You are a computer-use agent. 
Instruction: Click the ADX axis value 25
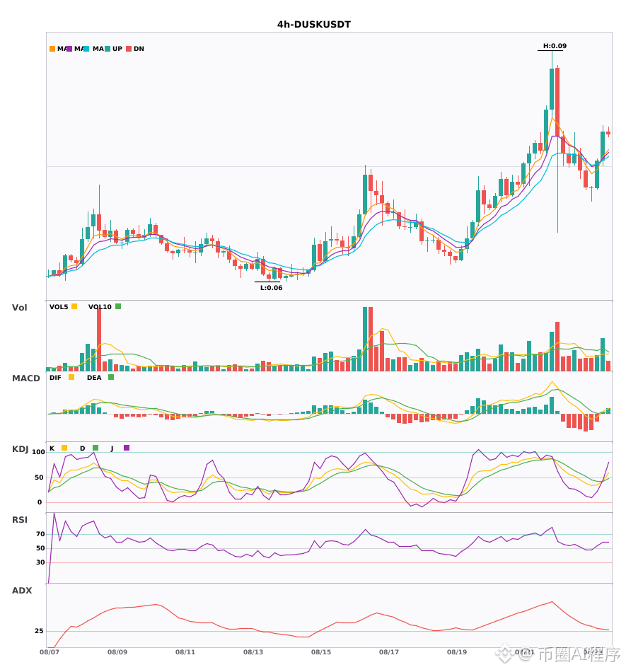(39, 631)
